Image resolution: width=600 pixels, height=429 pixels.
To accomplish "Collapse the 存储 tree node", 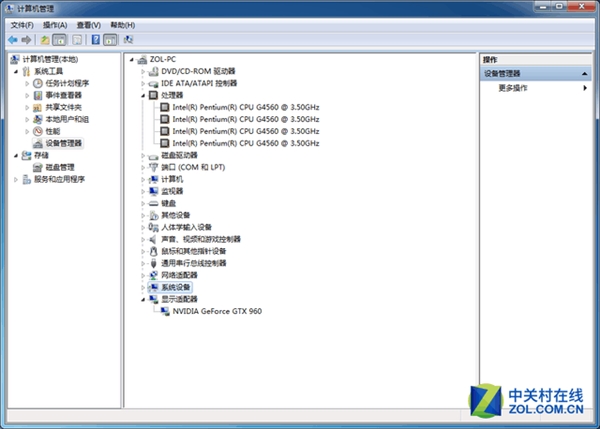I will tap(16, 155).
